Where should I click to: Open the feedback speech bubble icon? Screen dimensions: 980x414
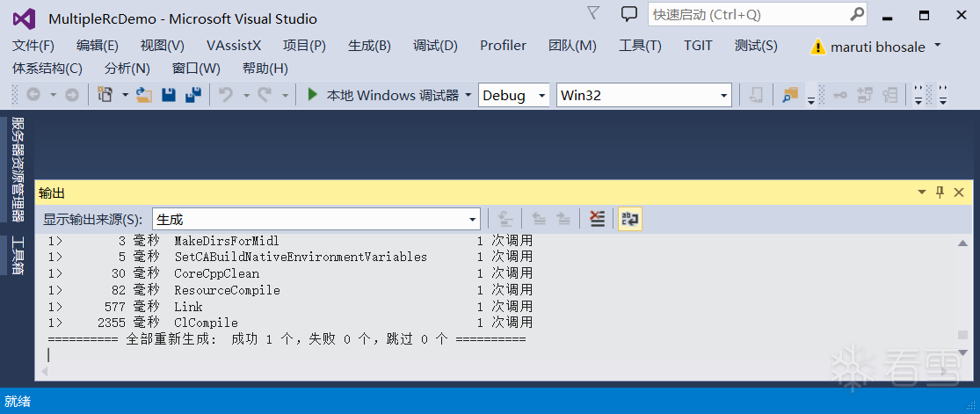coord(629,14)
